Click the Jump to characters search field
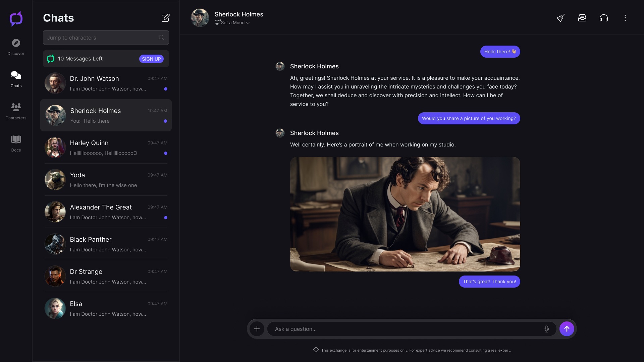644x362 pixels. click(101, 38)
